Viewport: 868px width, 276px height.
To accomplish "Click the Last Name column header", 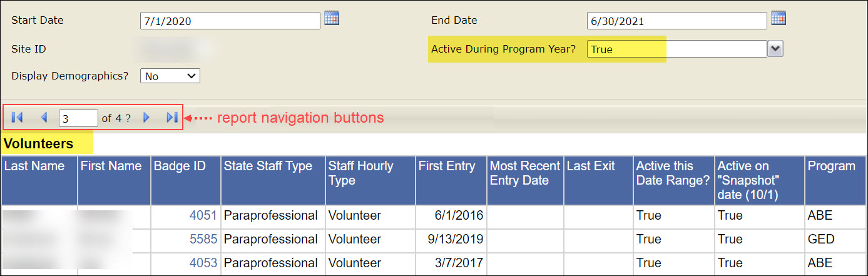I will 34,166.
